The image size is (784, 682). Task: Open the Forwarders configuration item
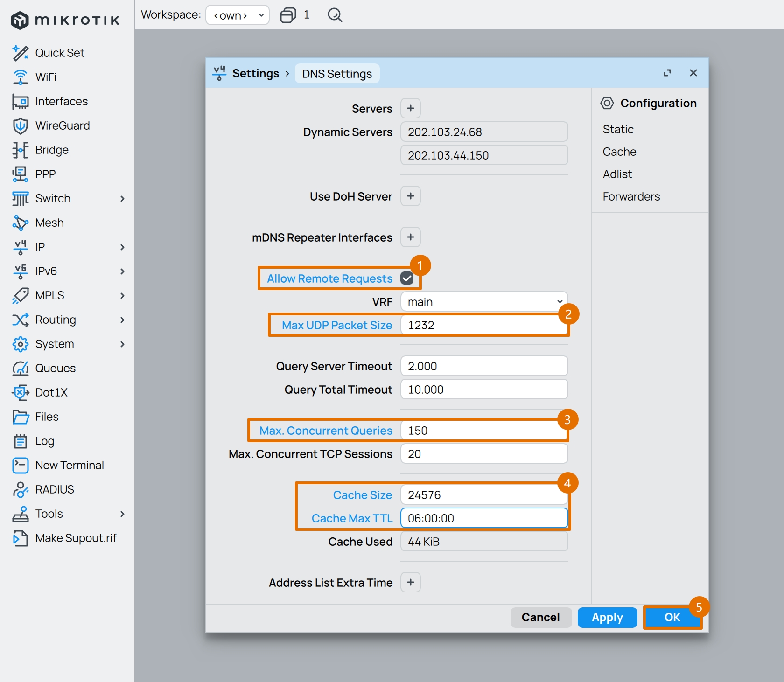(x=631, y=196)
